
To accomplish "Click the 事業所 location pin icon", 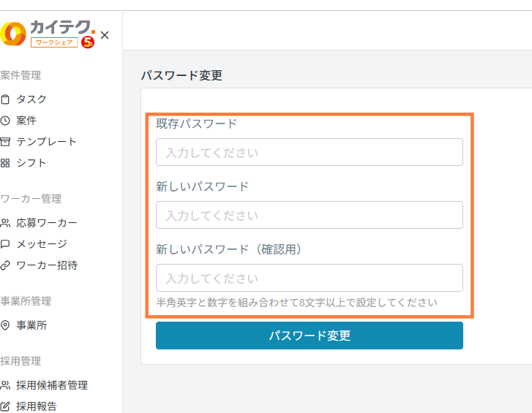I will click(5, 325).
